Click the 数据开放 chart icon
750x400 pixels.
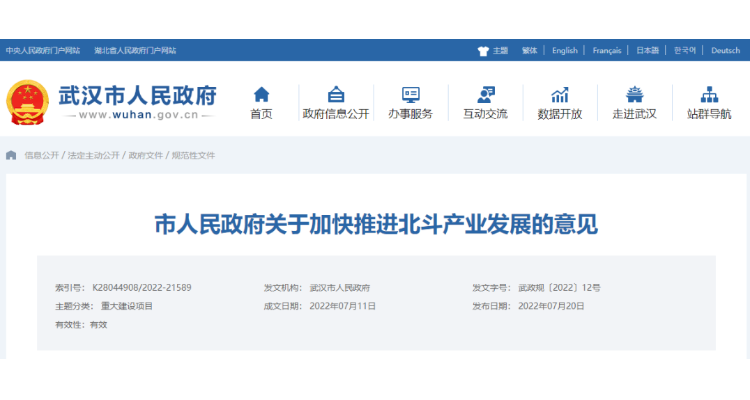[560, 95]
